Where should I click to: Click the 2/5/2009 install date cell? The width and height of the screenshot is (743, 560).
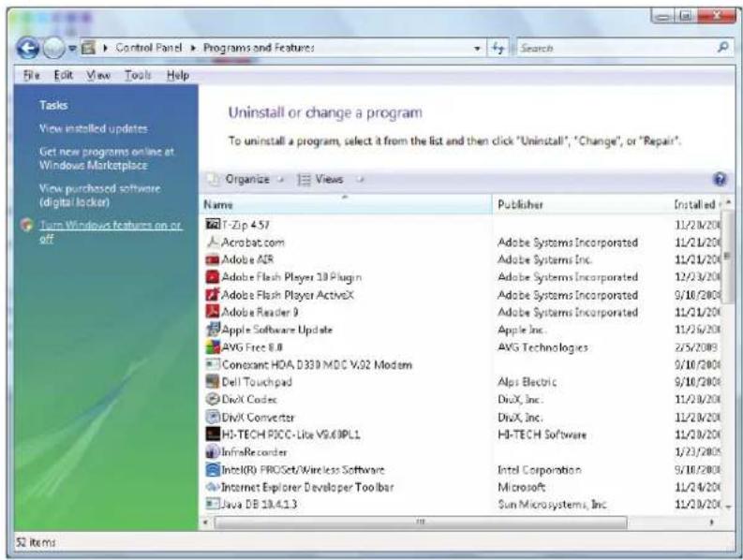[x=695, y=347]
